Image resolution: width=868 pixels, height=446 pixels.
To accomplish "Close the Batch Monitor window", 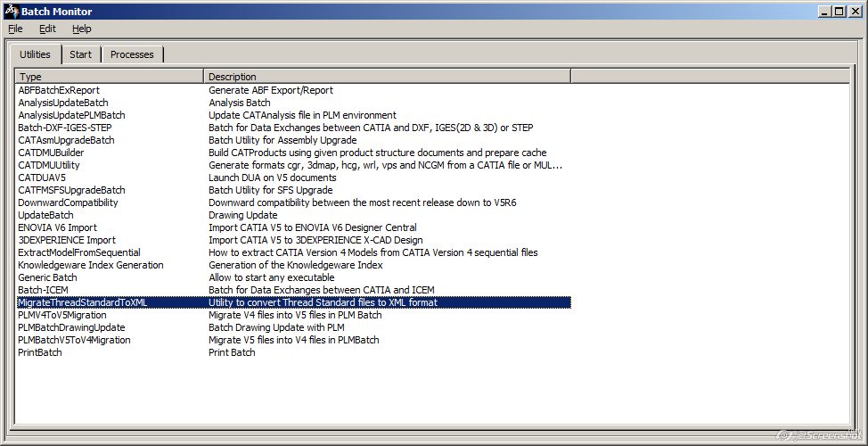I will coord(856,11).
